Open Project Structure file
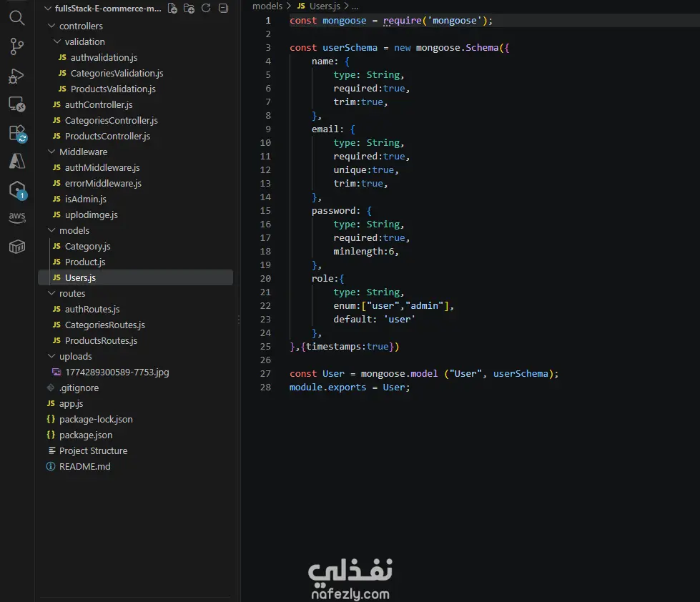The image size is (700, 602). pyautogui.click(x=93, y=450)
